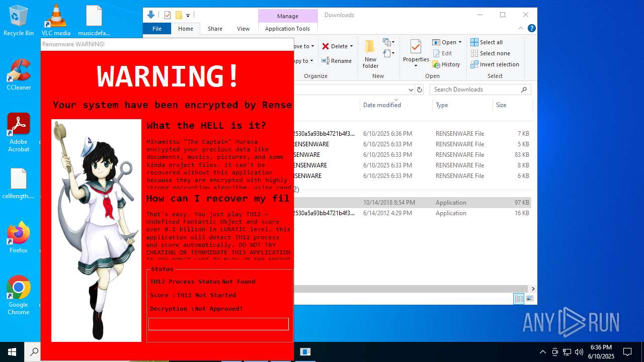644x362 pixels.
Task: Open the notification center icon
Action: pos(627,352)
